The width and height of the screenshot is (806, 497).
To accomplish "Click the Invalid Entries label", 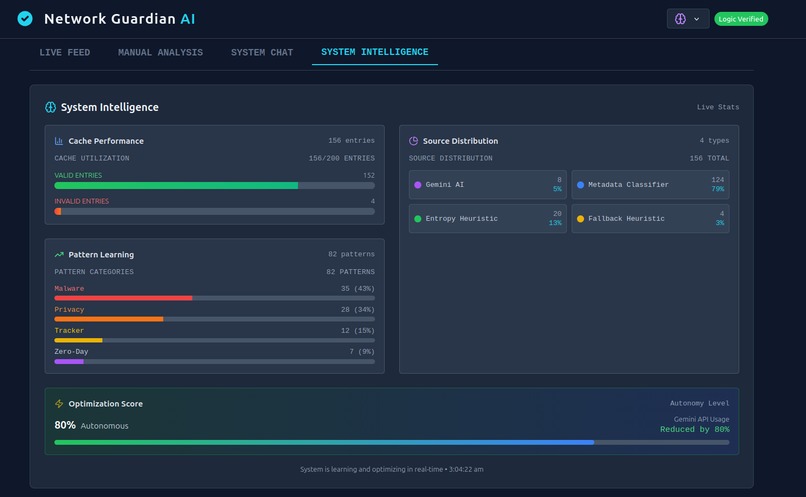I will point(82,201).
